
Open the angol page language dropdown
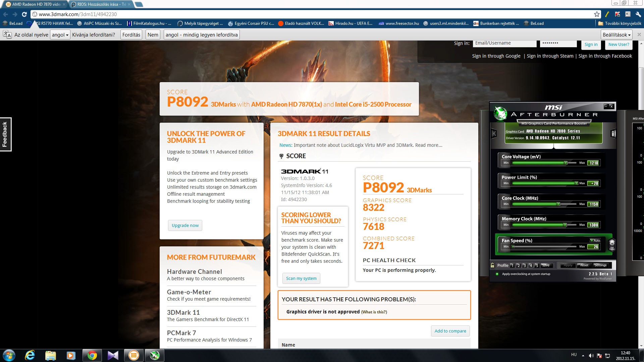[x=60, y=35]
